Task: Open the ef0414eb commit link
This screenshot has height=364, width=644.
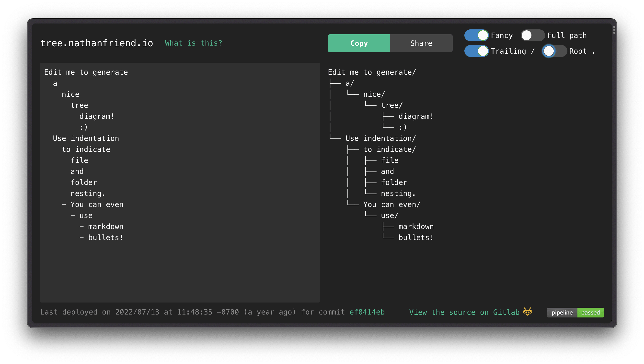Action: point(367,312)
